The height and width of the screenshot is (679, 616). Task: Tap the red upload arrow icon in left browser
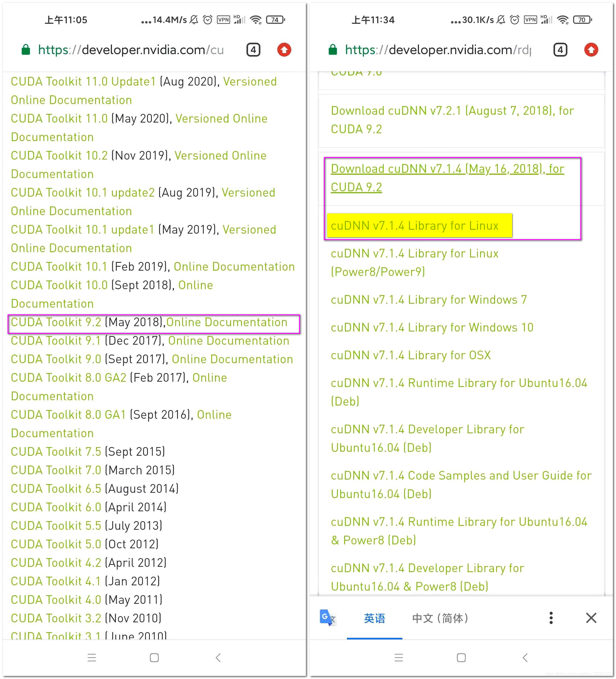[284, 50]
